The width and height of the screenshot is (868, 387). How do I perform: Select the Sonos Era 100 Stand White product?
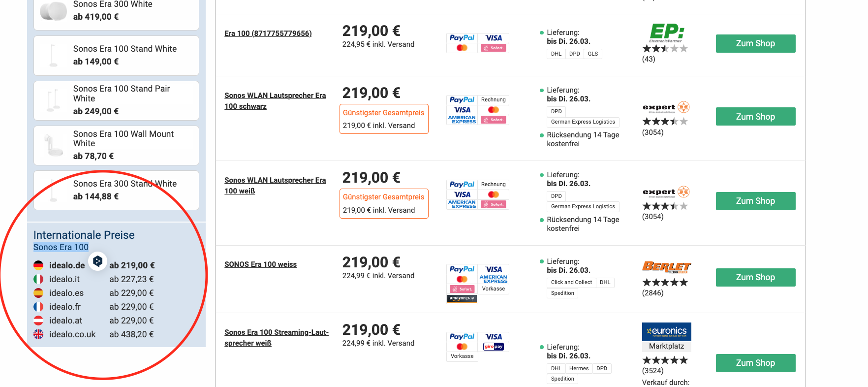[x=117, y=55]
